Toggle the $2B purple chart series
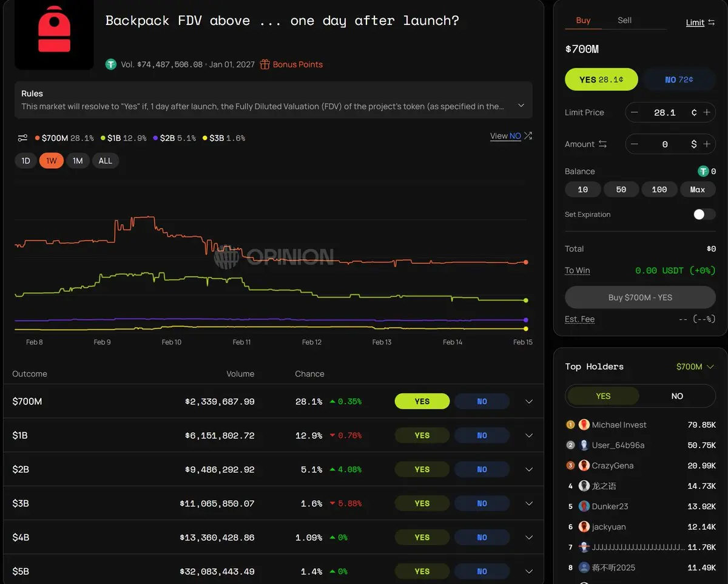 coord(175,138)
